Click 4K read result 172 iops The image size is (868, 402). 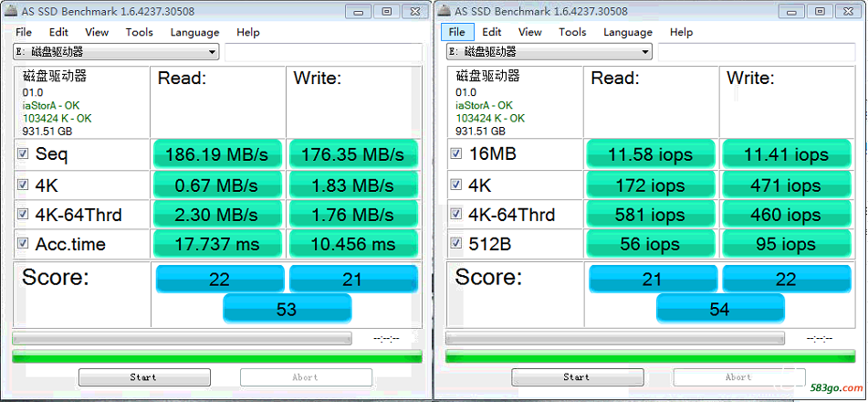651,185
